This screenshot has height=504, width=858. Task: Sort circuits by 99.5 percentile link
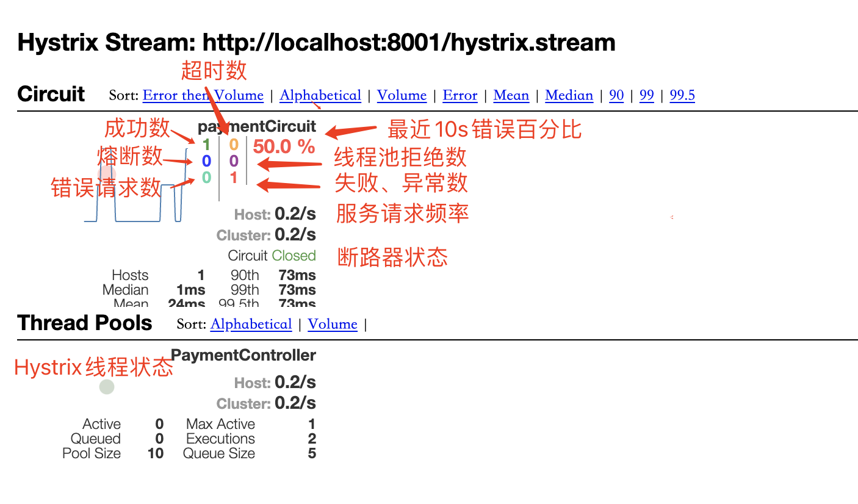[x=682, y=95]
